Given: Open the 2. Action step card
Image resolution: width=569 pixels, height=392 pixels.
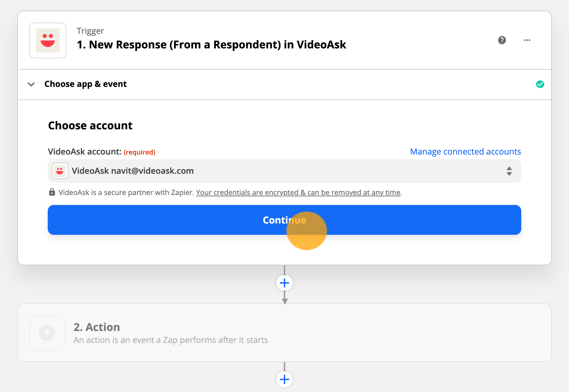Looking at the screenshot, I should tap(284, 333).
